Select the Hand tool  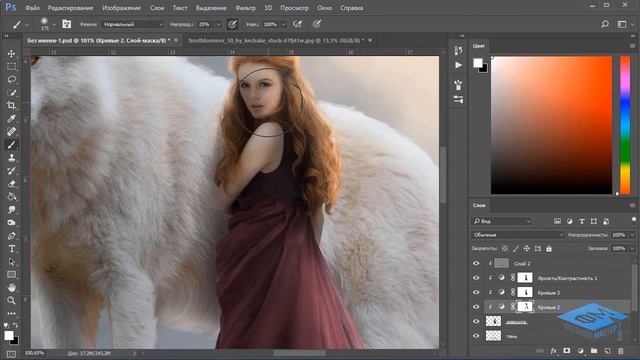[11, 288]
